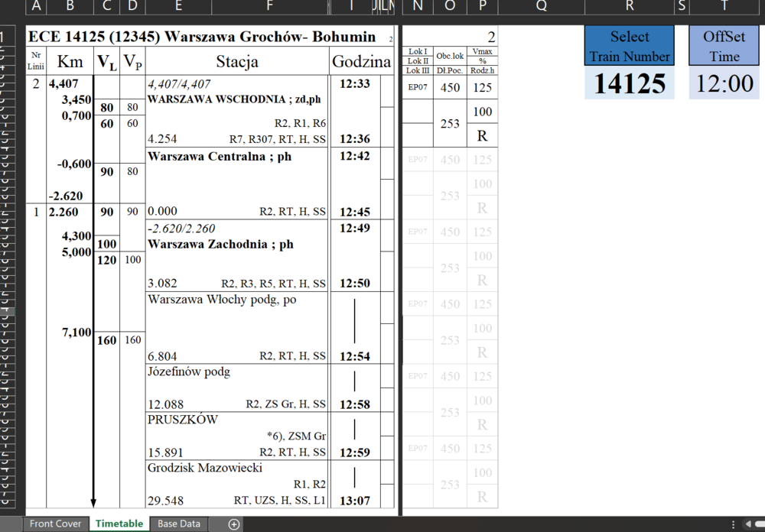Select column F header

coord(270,6)
